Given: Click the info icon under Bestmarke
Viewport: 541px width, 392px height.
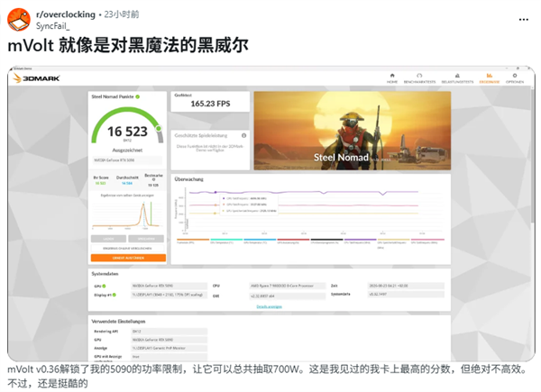Looking at the screenshot, I should click(x=153, y=179).
